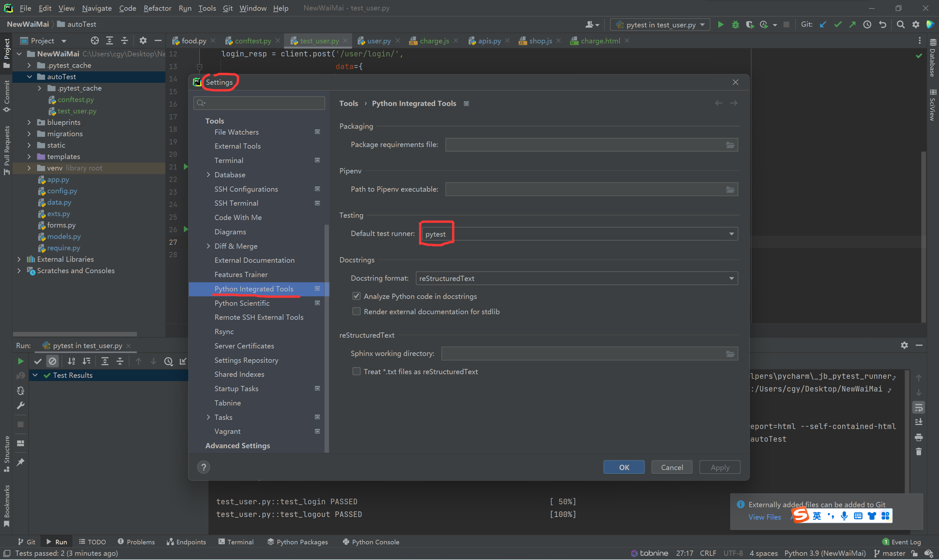Click the View Files notification link
Viewport: 939px width, 560px height.
pyautogui.click(x=764, y=517)
